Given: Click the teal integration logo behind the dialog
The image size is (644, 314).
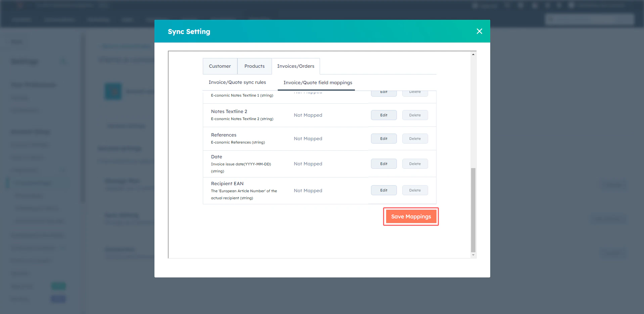Looking at the screenshot, I should click(113, 91).
